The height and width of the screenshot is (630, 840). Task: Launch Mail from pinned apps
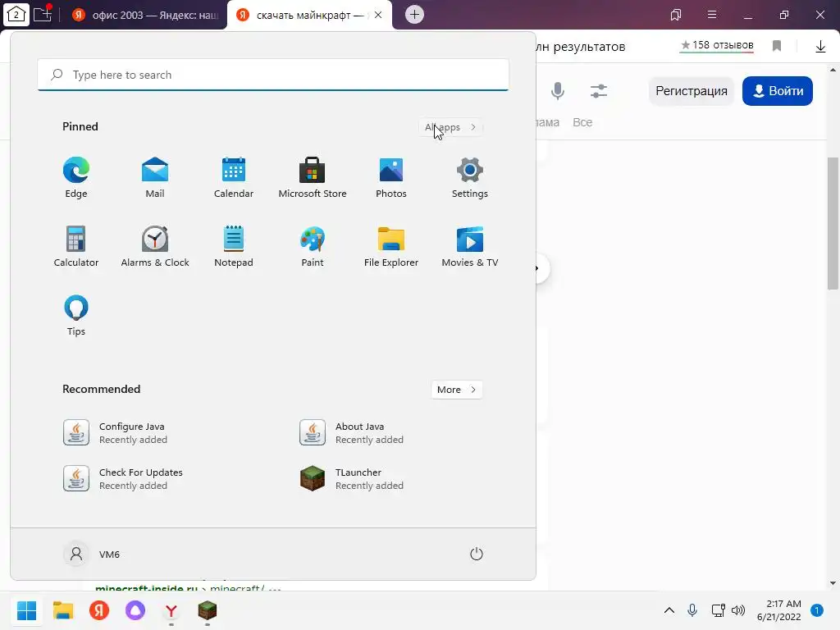pos(155,178)
